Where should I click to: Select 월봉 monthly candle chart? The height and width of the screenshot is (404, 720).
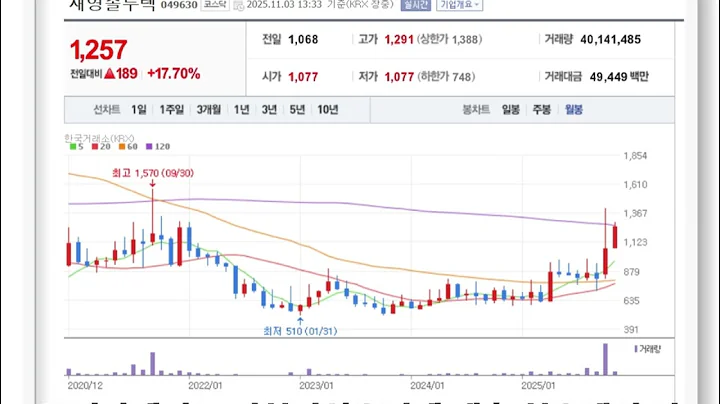(574, 110)
